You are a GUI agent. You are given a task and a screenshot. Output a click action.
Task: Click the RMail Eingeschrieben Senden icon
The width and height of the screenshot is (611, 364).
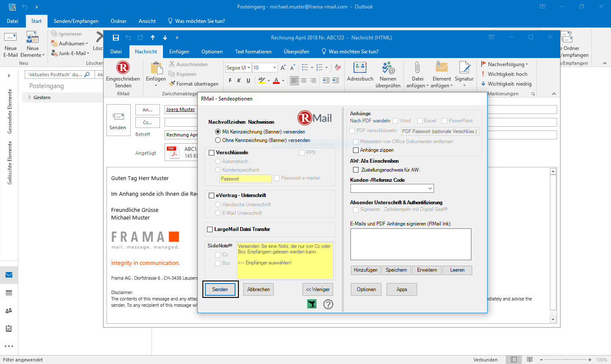click(123, 68)
